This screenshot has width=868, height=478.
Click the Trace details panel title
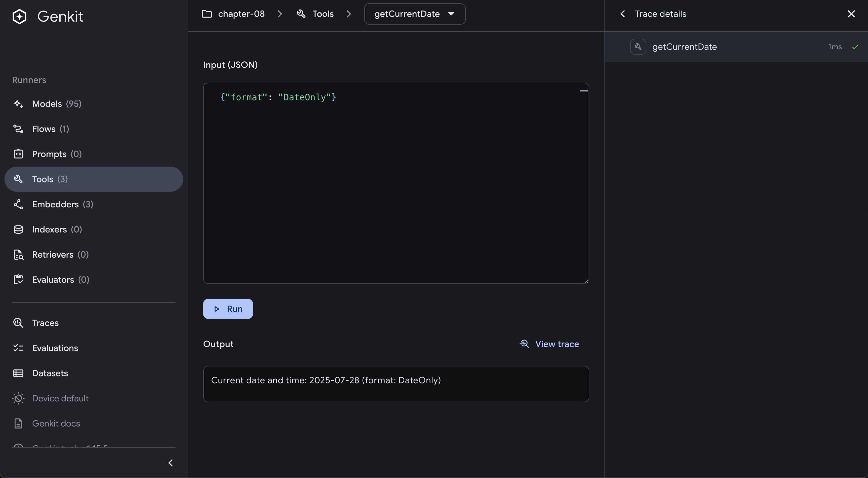(x=661, y=14)
